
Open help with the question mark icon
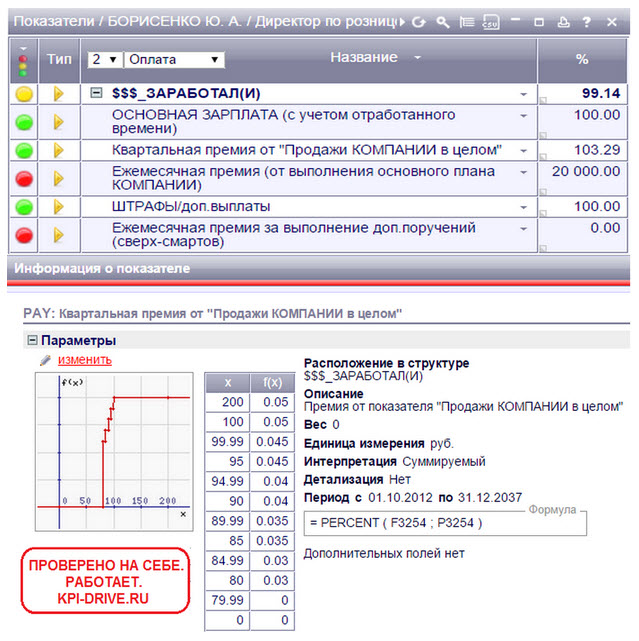coord(587,22)
